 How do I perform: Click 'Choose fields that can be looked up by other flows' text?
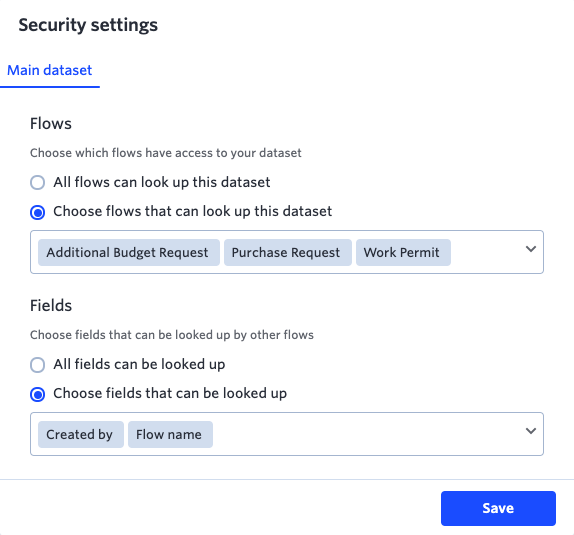pyautogui.click(x=172, y=335)
